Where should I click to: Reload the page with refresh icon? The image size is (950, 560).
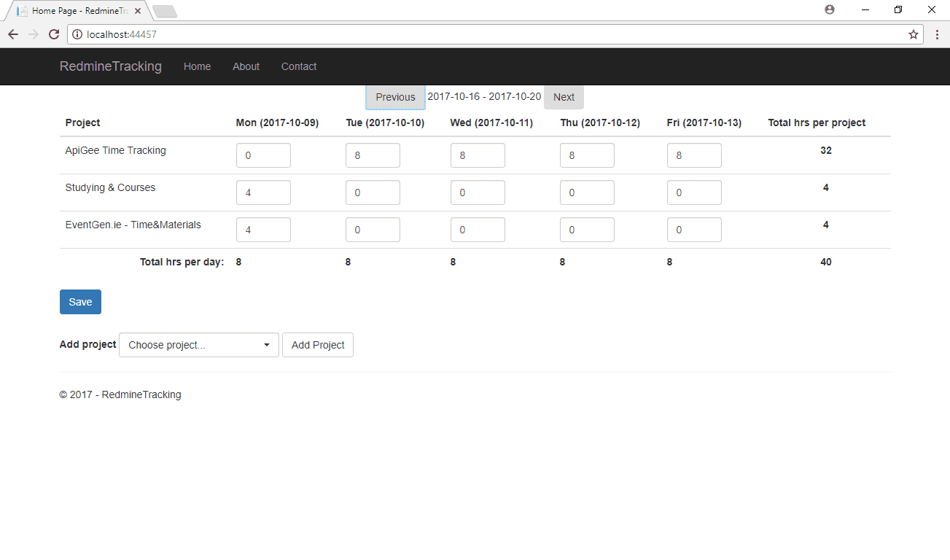(53, 34)
